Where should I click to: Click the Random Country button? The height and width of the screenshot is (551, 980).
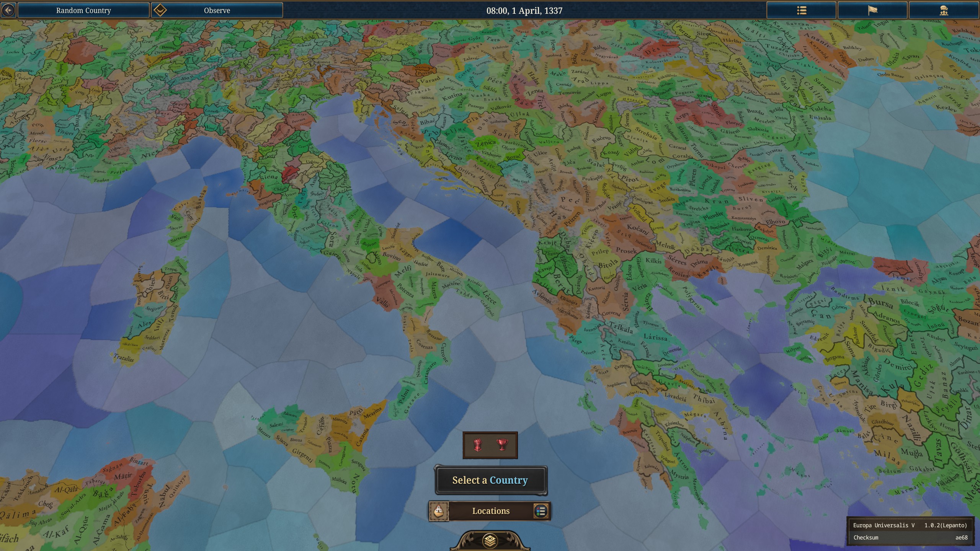coord(83,10)
